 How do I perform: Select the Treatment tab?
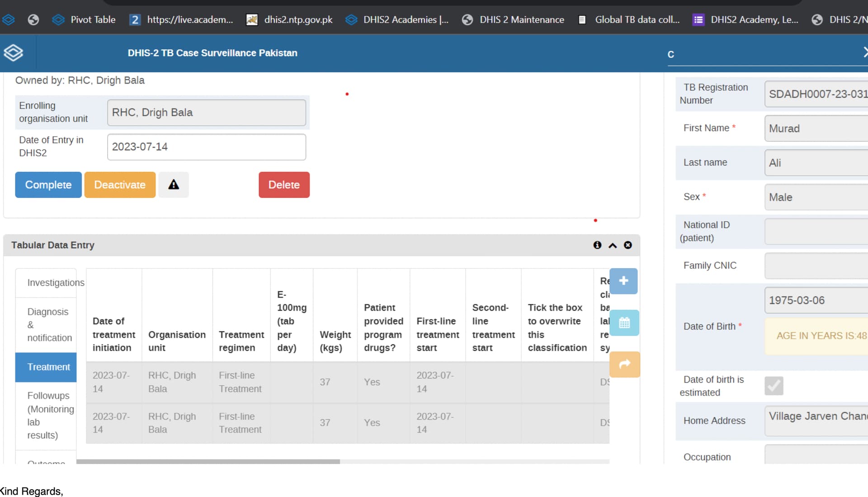[46, 367]
